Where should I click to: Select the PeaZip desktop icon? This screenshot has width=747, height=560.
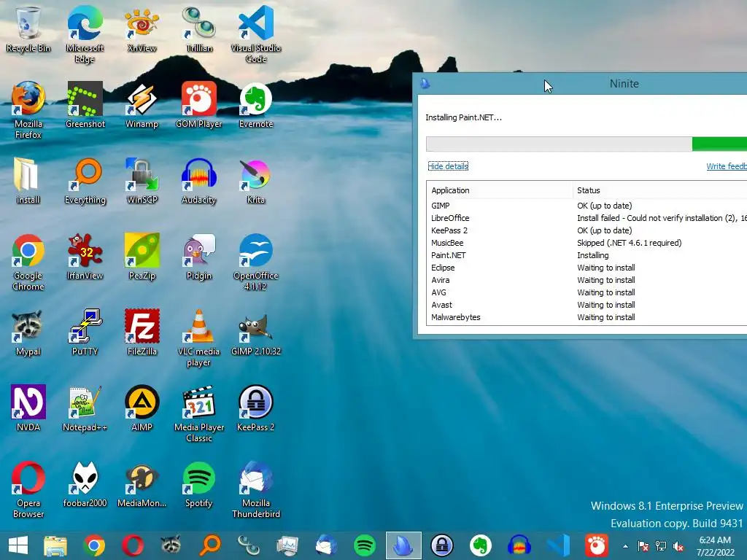click(142, 257)
